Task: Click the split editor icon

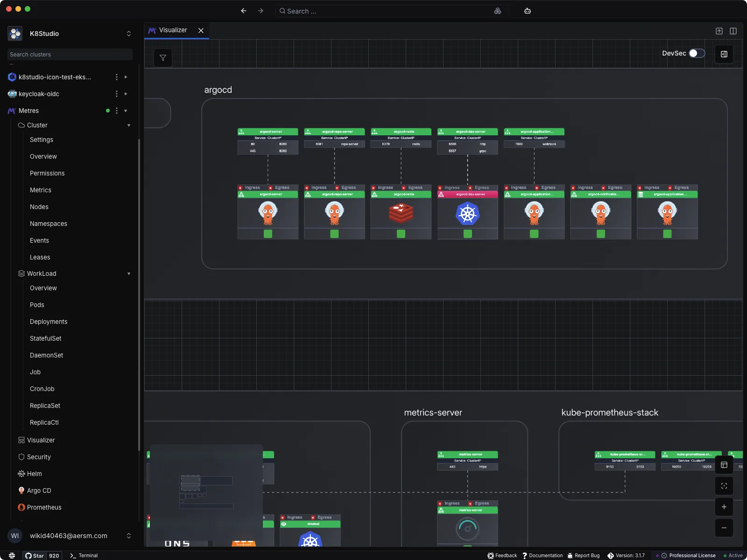Action: click(733, 31)
